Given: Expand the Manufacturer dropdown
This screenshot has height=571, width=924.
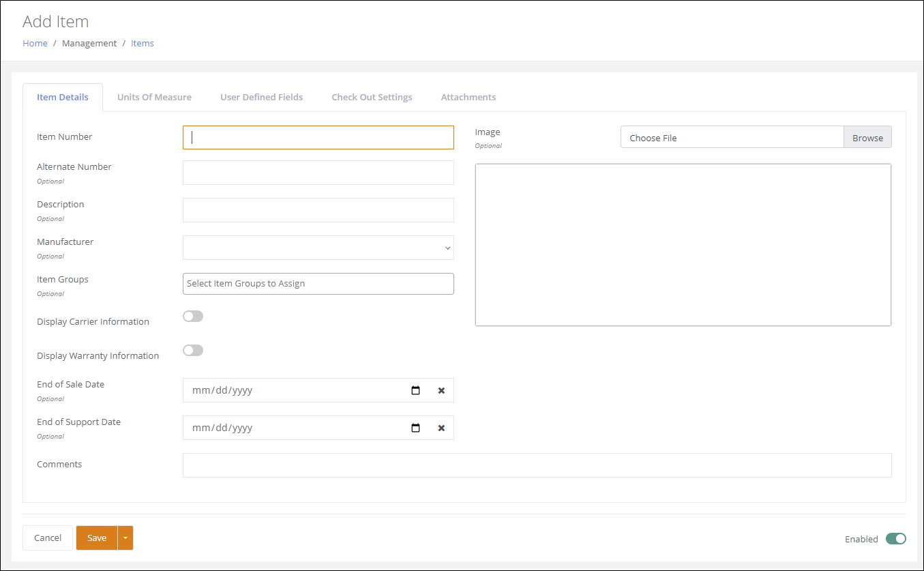Looking at the screenshot, I should [318, 248].
